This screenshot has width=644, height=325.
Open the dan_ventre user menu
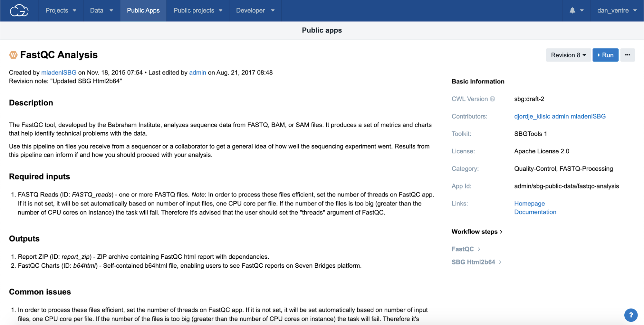617,11
